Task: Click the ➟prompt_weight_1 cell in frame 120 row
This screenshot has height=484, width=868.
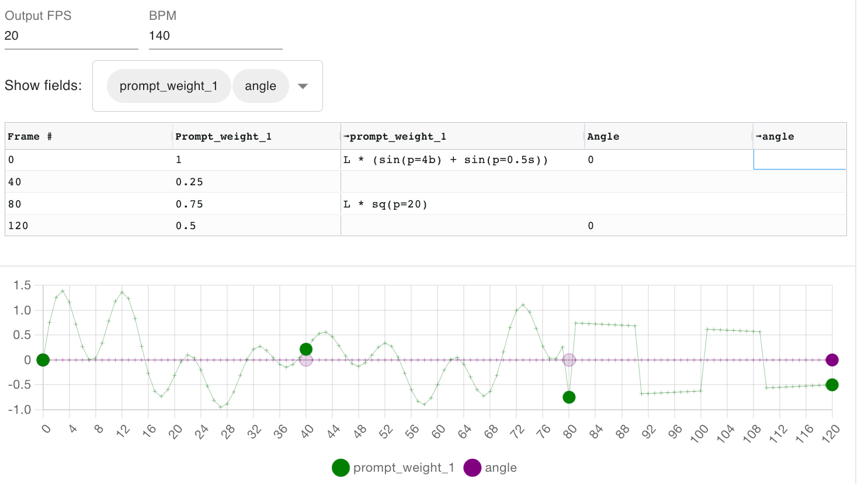Action: pyautogui.click(x=463, y=226)
